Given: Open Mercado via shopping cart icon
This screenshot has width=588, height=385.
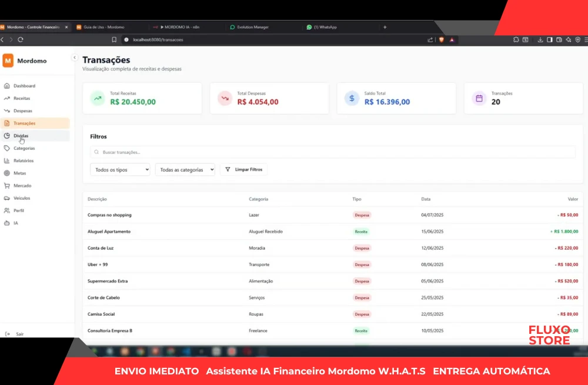Looking at the screenshot, I should coord(7,186).
